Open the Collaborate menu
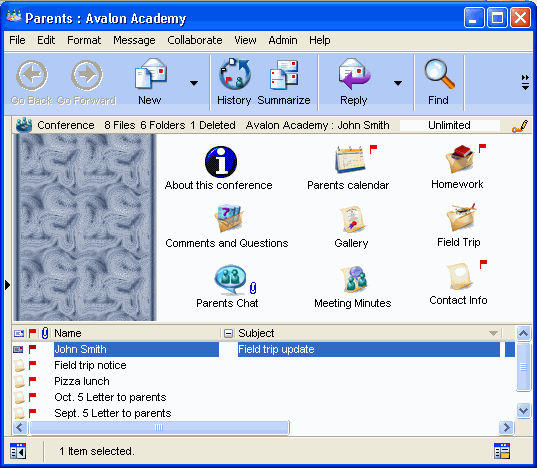Image resolution: width=537 pixels, height=468 pixels. [x=195, y=40]
